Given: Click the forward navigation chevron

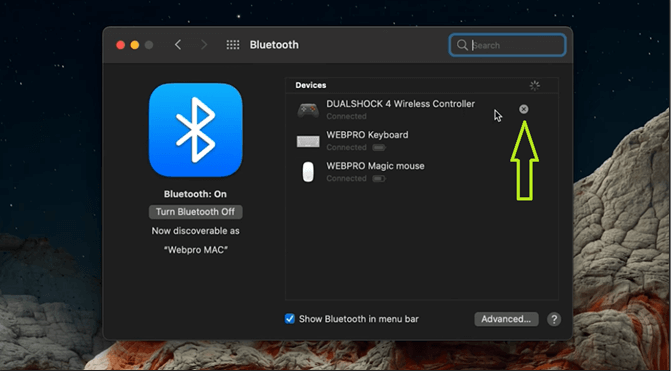Looking at the screenshot, I should coord(204,45).
